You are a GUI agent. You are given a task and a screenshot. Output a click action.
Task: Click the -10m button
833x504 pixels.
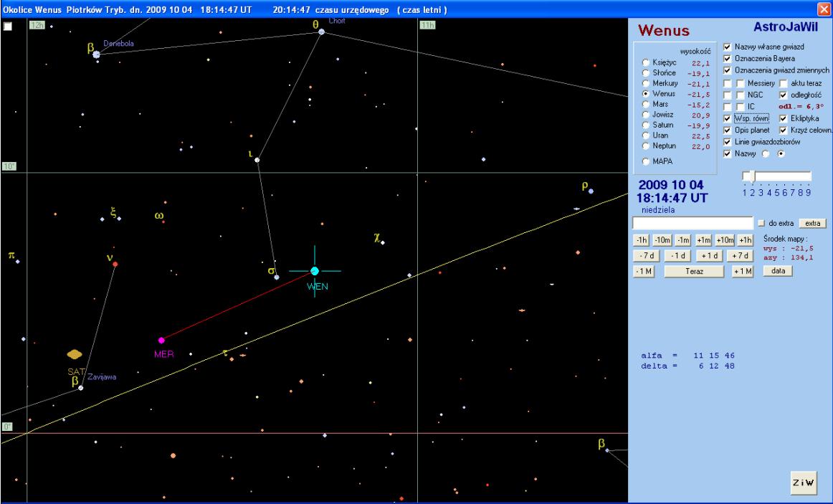point(662,240)
